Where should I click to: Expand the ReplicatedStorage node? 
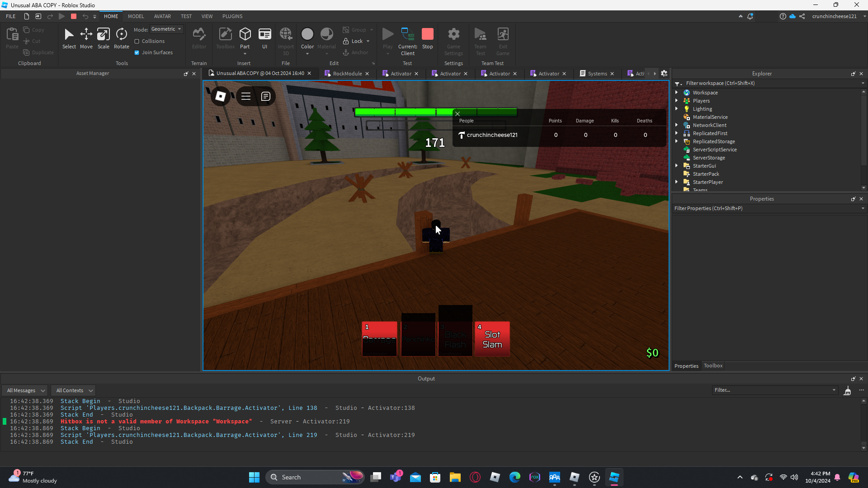677,141
